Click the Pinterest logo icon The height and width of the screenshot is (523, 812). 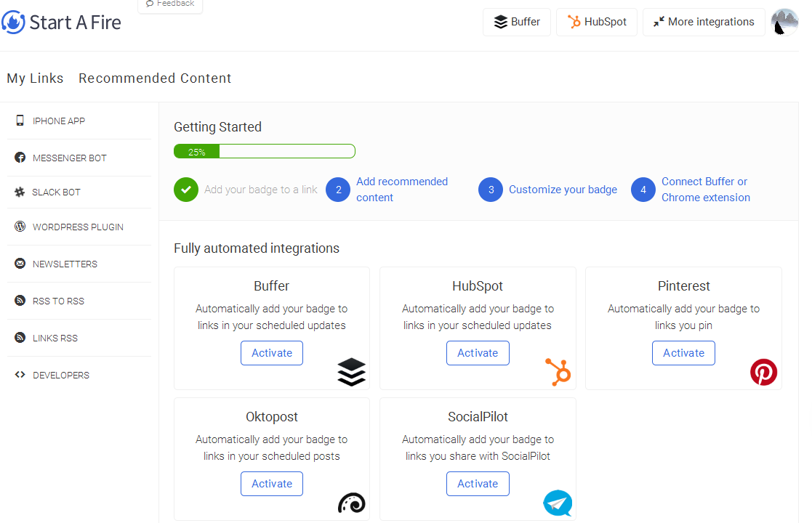tap(763, 372)
